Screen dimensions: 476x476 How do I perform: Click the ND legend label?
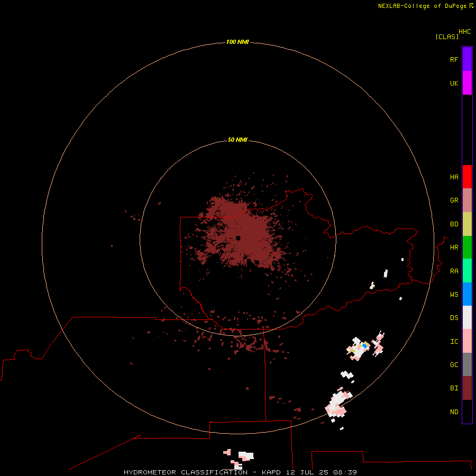click(454, 412)
